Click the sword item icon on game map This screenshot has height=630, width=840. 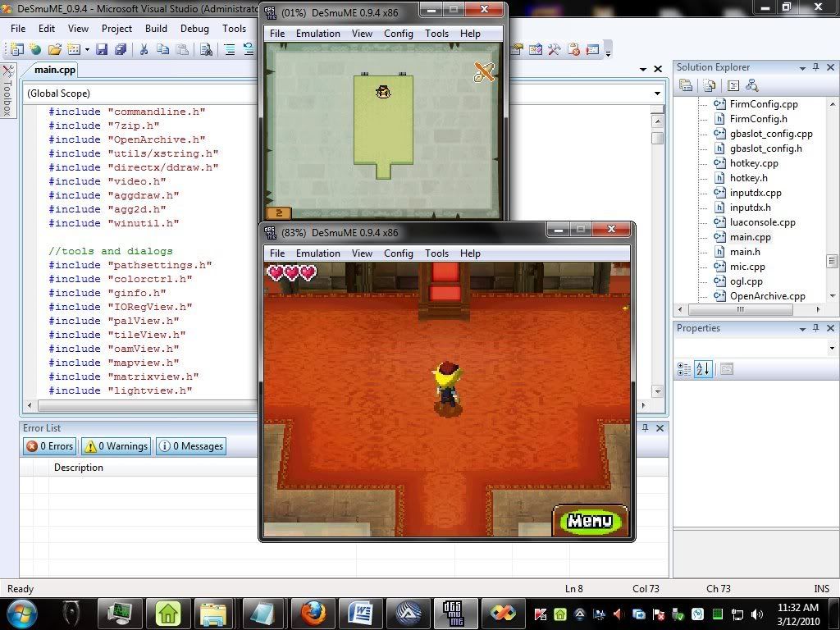click(484, 72)
